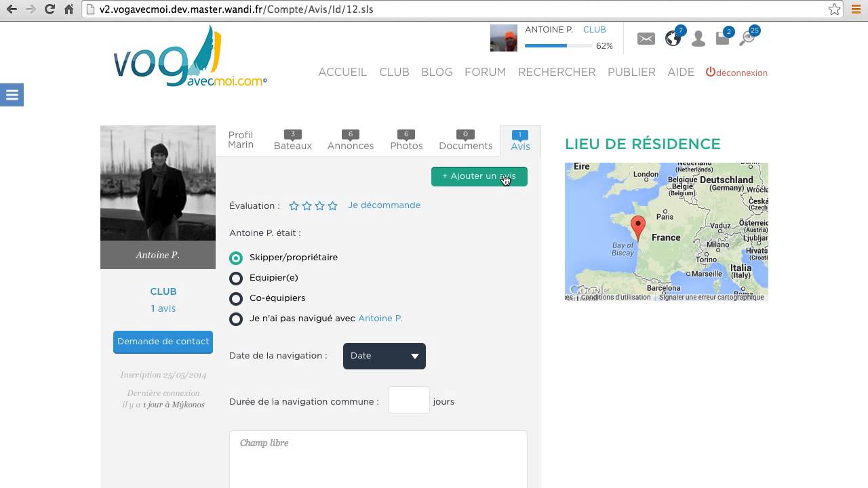This screenshot has height=488, width=868.
Task: Open the Profil Marin tab
Action: pos(241,140)
